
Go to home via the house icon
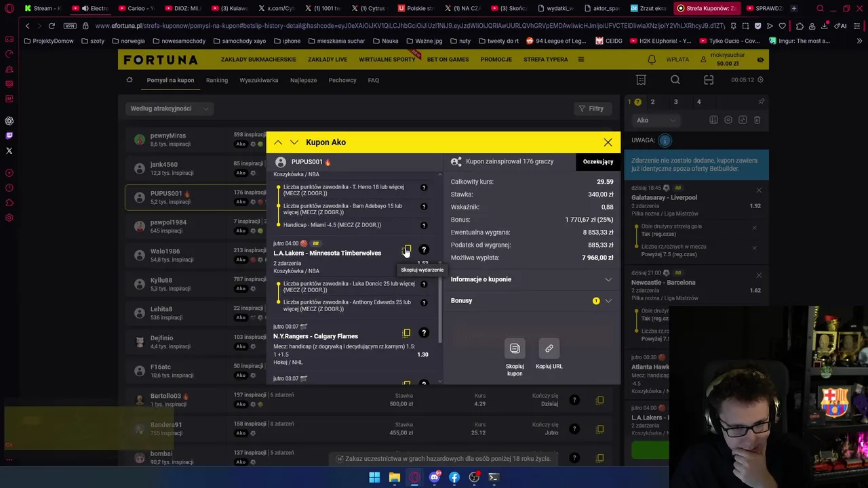click(x=130, y=80)
